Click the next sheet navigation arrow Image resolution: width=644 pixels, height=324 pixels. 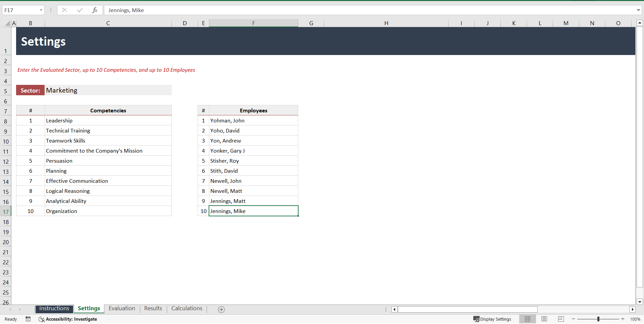pyautogui.click(x=20, y=309)
